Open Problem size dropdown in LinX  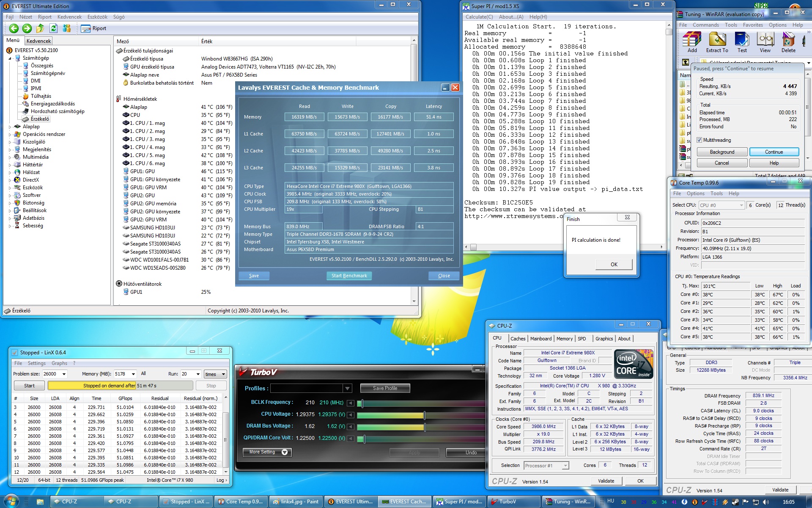point(64,374)
